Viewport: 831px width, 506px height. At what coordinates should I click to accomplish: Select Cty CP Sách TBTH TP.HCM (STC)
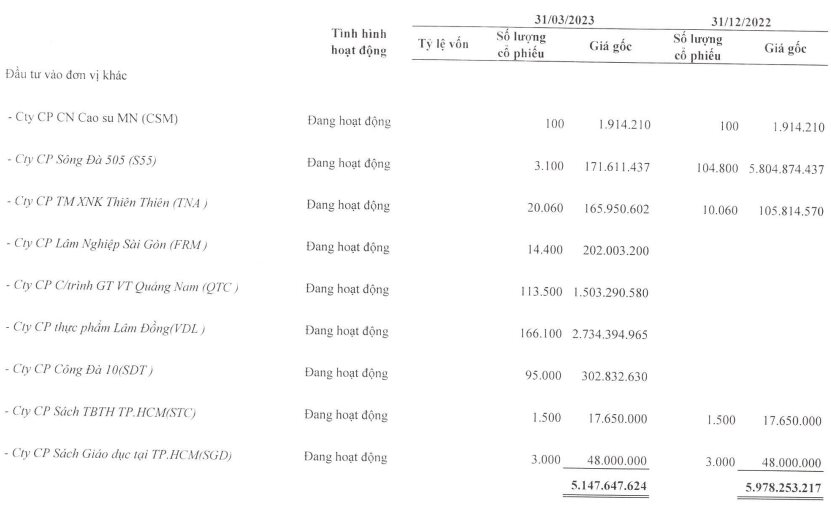[x=100, y=412]
